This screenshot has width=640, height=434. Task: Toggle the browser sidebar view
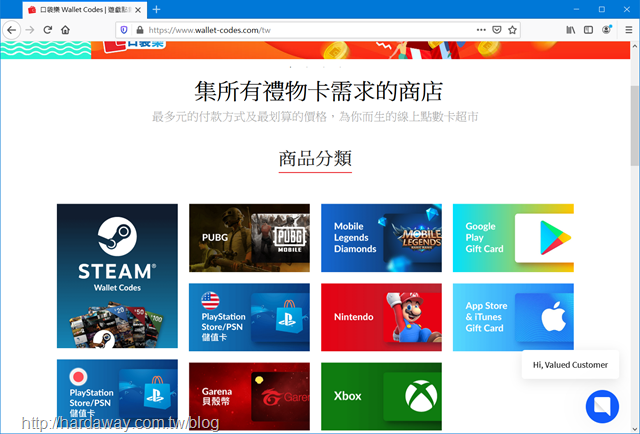(x=588, y=30)
